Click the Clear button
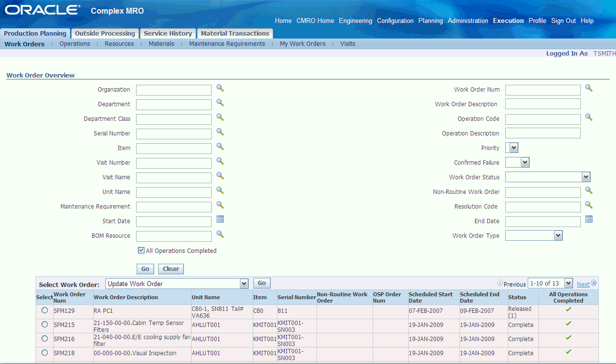616x364 pixels. [171, 269]
